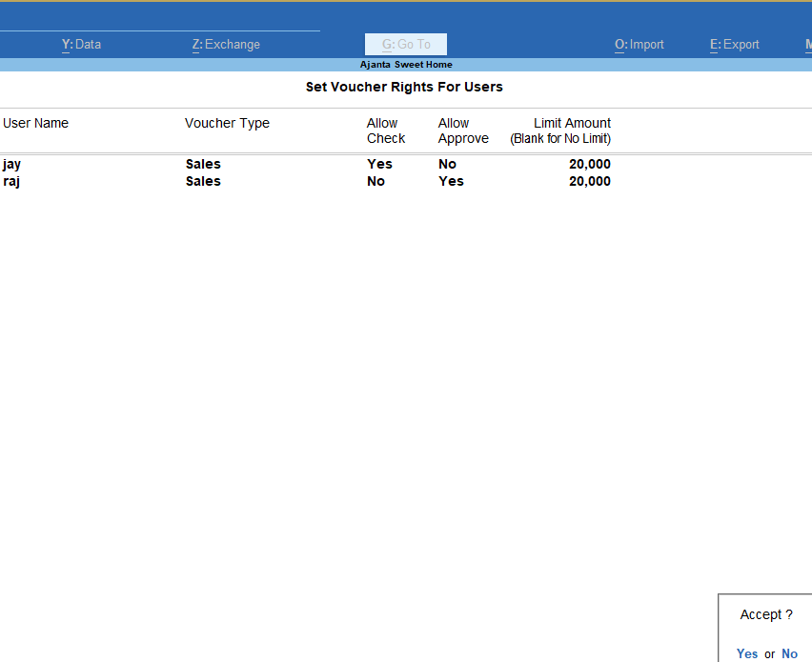Open the Z: Exchange menu
Image resolution: width=812 pixels, height=662 pixels.
[x=226, y=44]
